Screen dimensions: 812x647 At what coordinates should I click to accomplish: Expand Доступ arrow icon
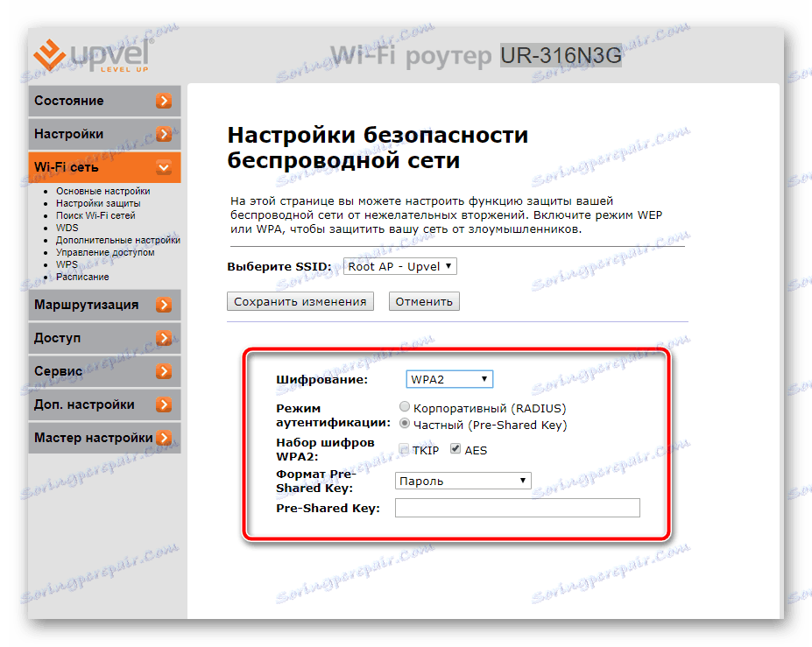(x=164, y=338)
